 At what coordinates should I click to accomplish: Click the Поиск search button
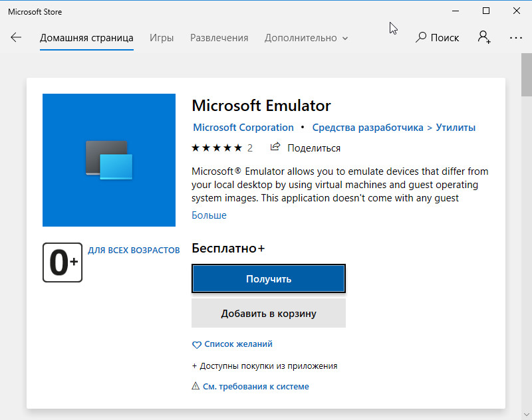coord(438,38)
